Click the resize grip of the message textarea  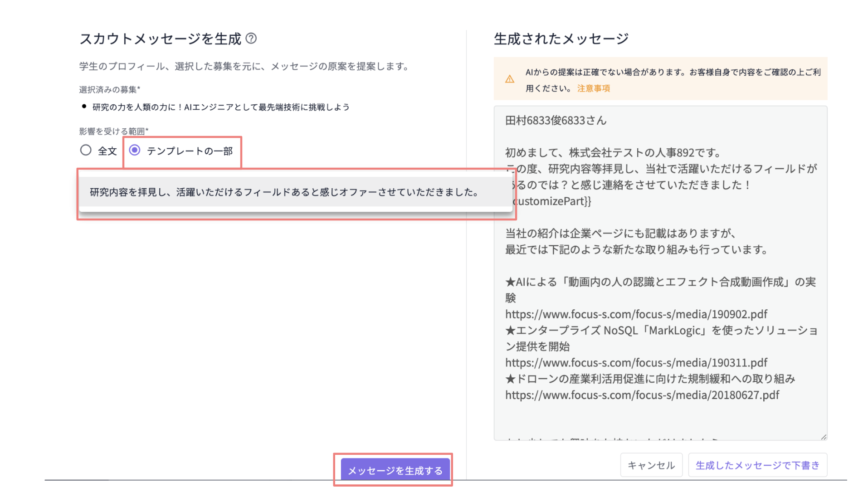[824, 437]
